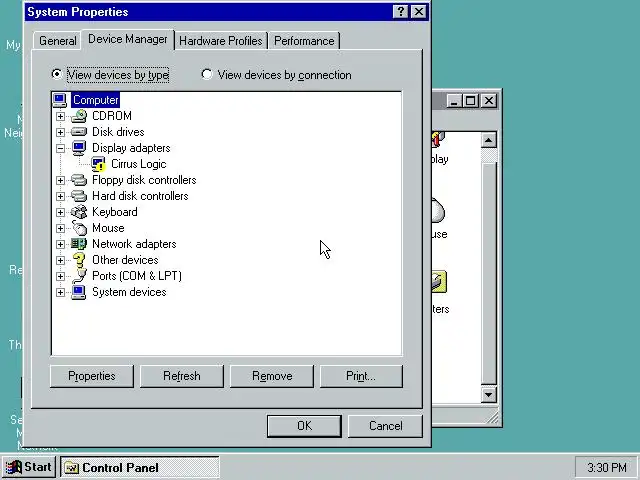Click the Refresh button
This screenshot has width=640, height=480.
(182, 376)
